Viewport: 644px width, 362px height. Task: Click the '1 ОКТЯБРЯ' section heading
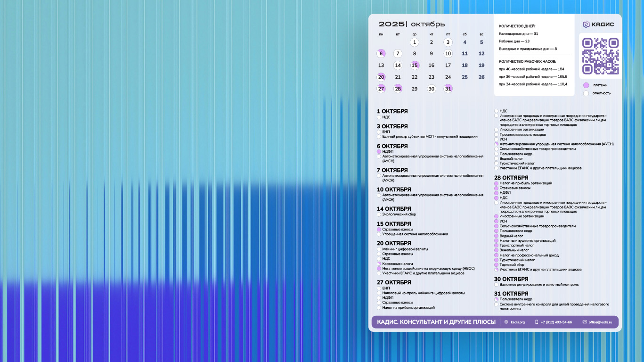(392, 112)
